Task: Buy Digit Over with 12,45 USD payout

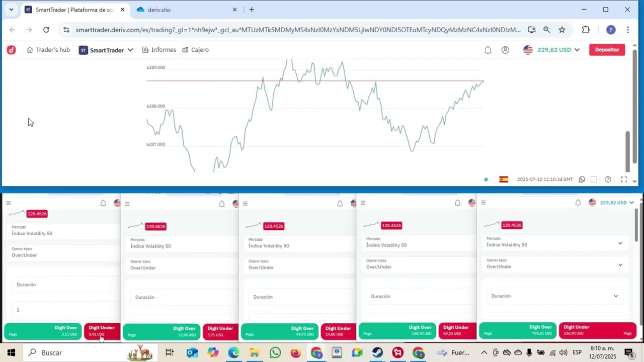Action: pyautogui.click(x=162, y=332)
